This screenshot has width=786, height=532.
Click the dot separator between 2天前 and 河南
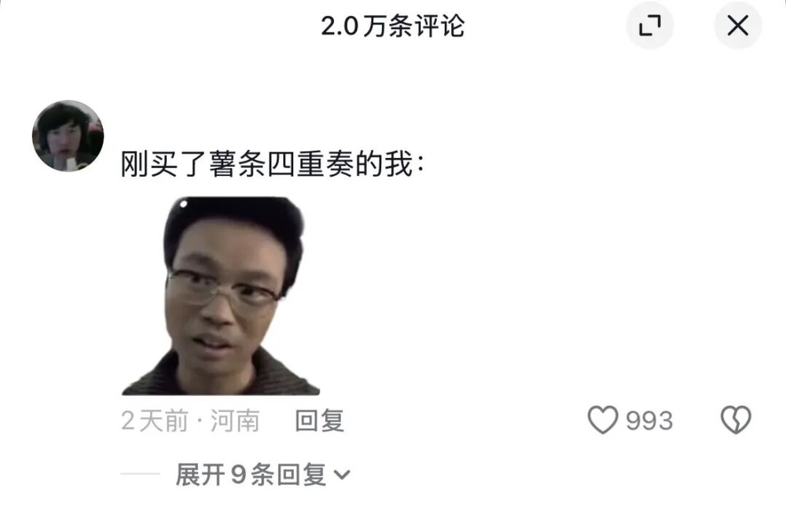(200, 420)
